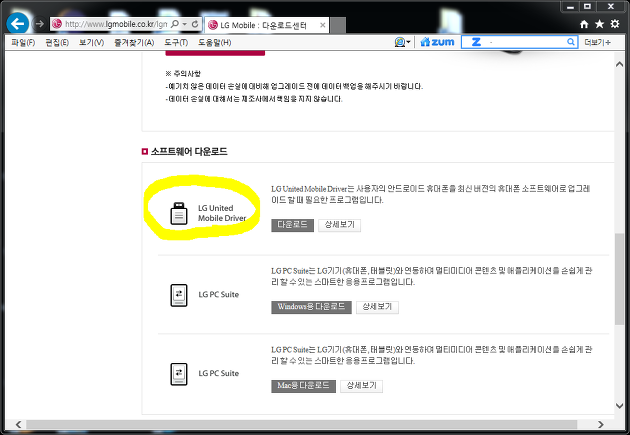Open the 도구(T) menu

pyautogui.click(x=176, y=43)
